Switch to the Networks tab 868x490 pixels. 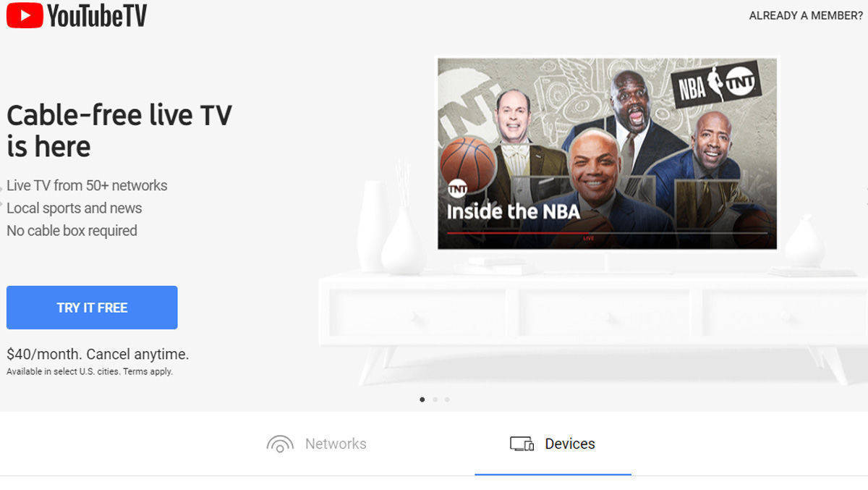pyautogui.click(x=317, y=444)
